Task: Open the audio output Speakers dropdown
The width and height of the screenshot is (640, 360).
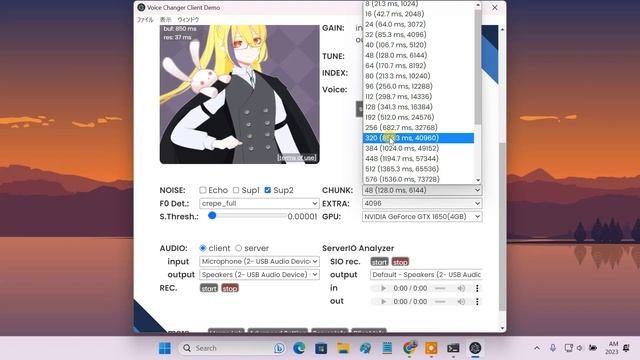Action: coord(259,275)
